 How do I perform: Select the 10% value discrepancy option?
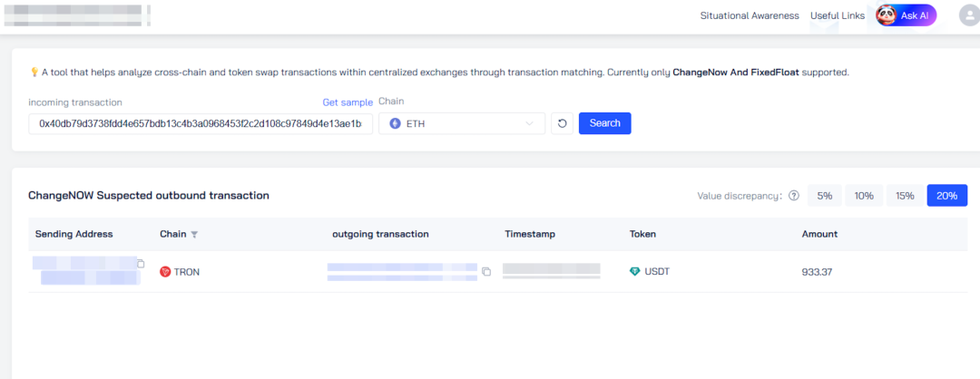[x=864, y=196]
